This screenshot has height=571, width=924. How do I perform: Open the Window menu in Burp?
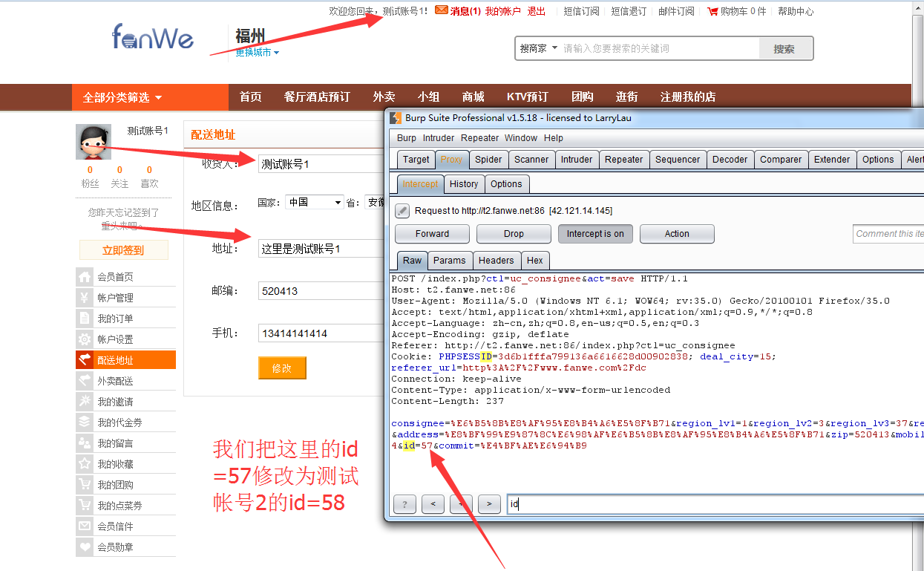pyautogui.click(x=521, y=138)
